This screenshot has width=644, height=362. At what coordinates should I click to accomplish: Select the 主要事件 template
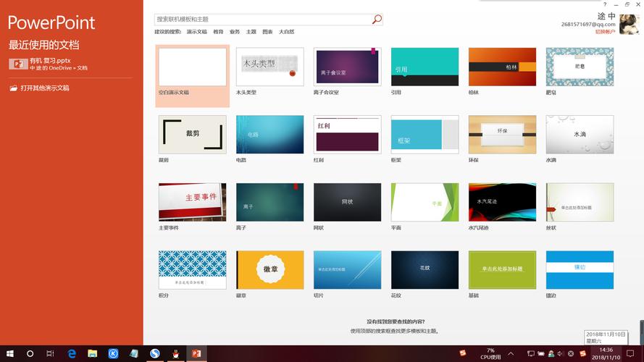[192, 202]
